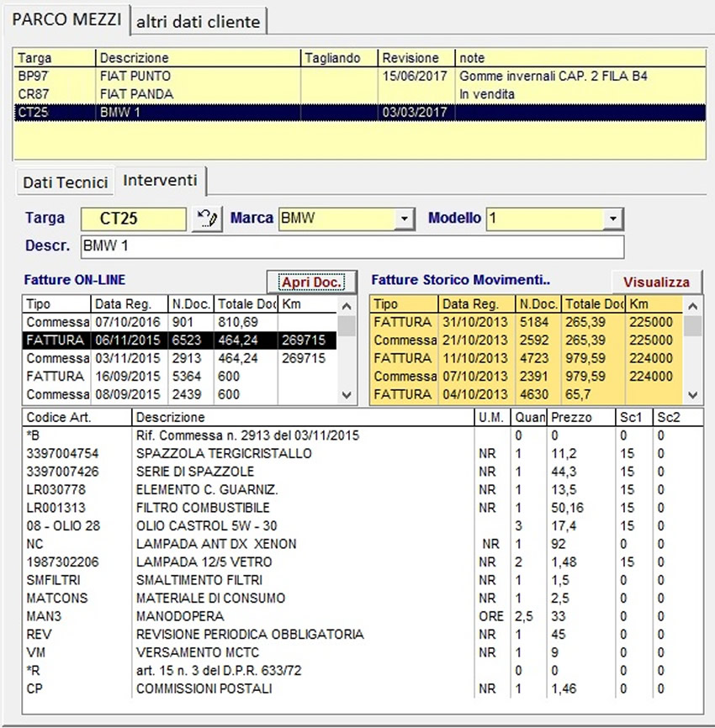Click Km header in Fatture Storico table
Viewport: 715px width, 728px height.
click(x=654, y=304)
